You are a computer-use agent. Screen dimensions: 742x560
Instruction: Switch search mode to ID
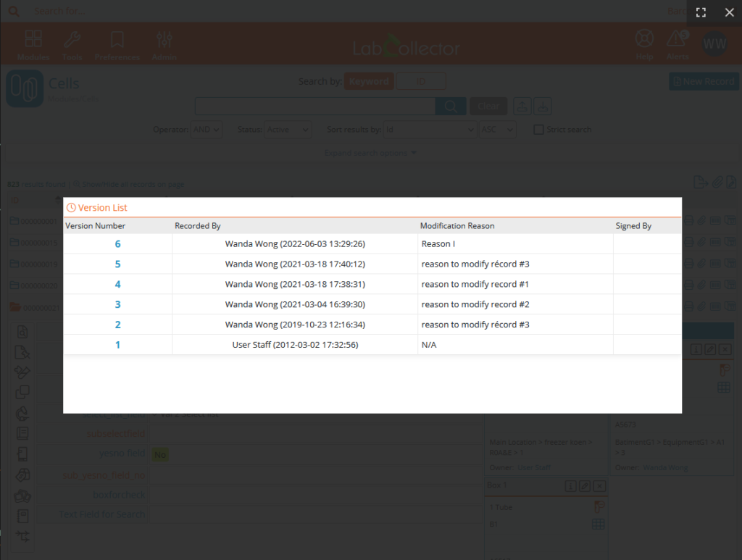421,81
